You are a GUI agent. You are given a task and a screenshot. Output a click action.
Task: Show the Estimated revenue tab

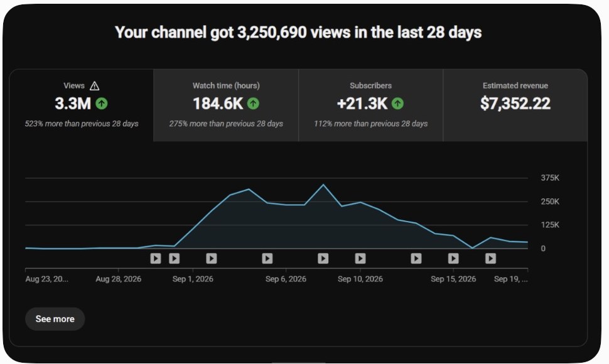click(515, 105)
